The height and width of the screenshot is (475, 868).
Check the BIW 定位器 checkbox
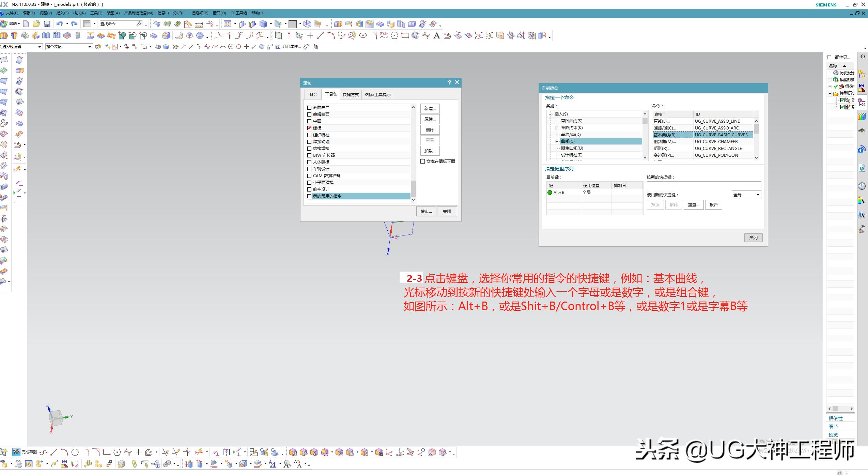pos(309,155)
